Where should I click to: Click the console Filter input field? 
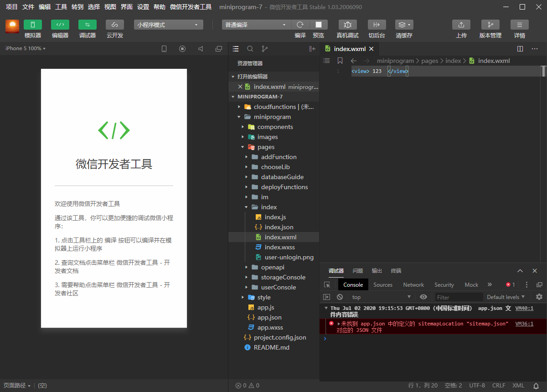point(458,297)
